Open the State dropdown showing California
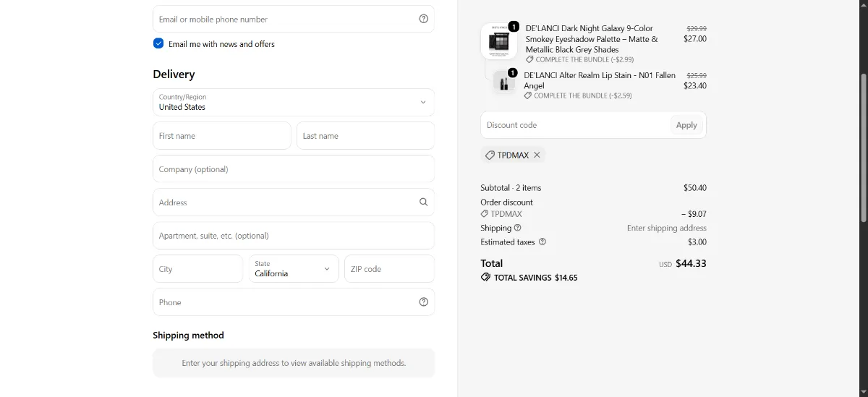The width and height of the screenshot is (868, 397). pyautogui.click(x=294, y=269)
